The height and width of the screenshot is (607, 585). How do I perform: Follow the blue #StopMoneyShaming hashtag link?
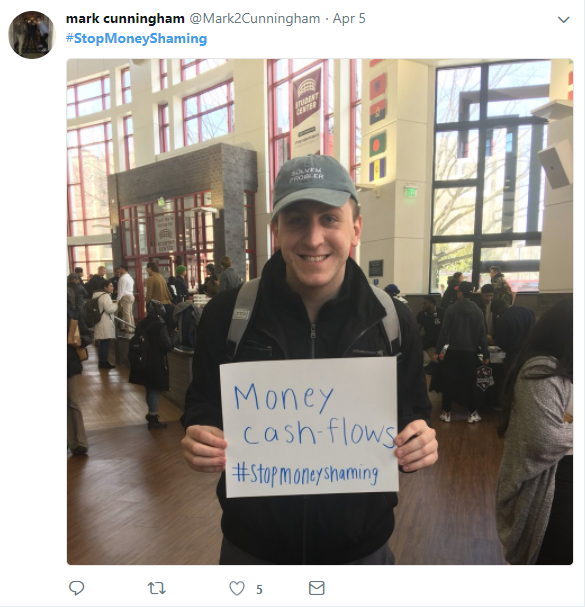pyautogui.click(x=136, y=38)
